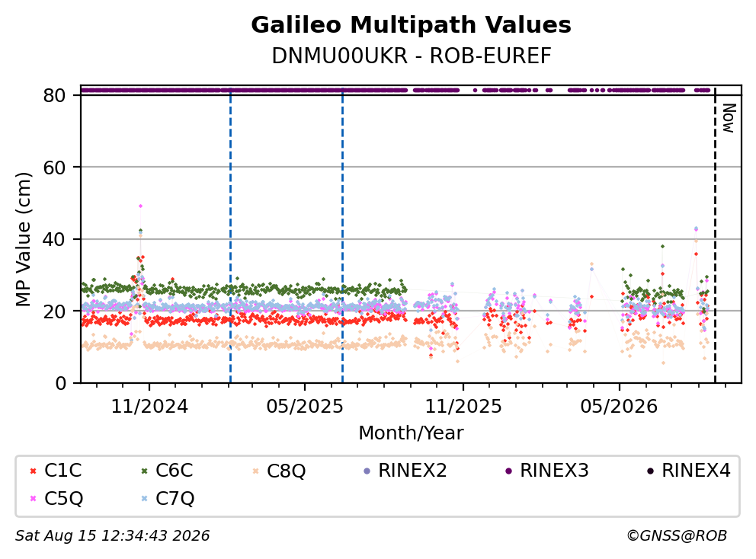Click the C1C legend label
756x559 pixels.
click(x=62, y=471)
